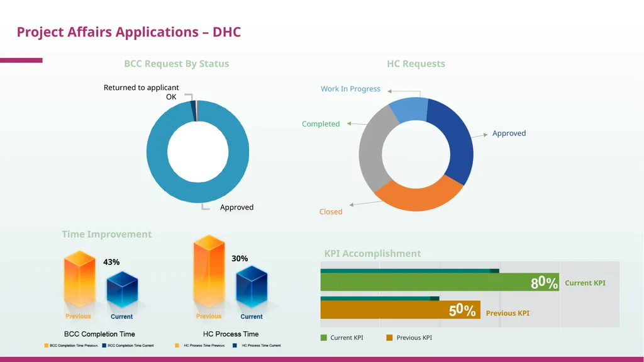Select the tall orange Previous bar for HC Process Time
The height and width of the screenshot is (362, 644).
[x=209, y=271]
